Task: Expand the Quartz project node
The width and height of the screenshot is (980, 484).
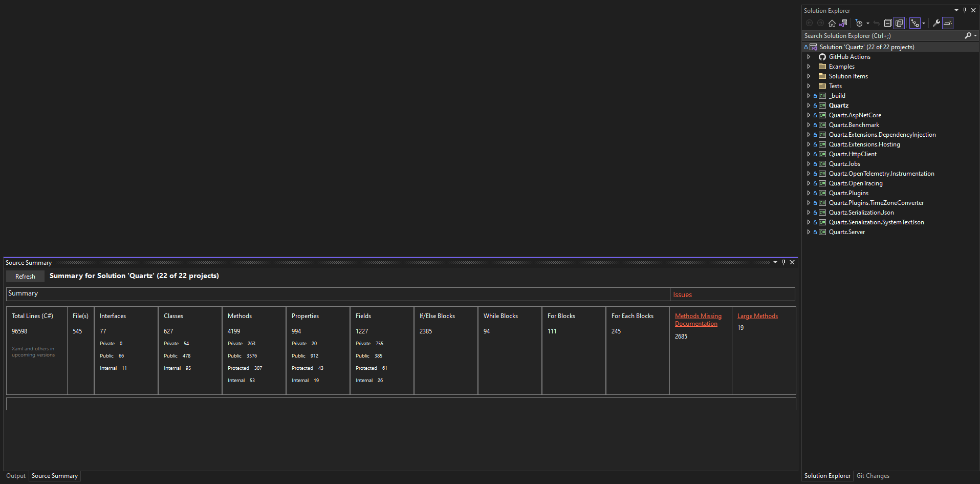Action: [x=809, y=106]
